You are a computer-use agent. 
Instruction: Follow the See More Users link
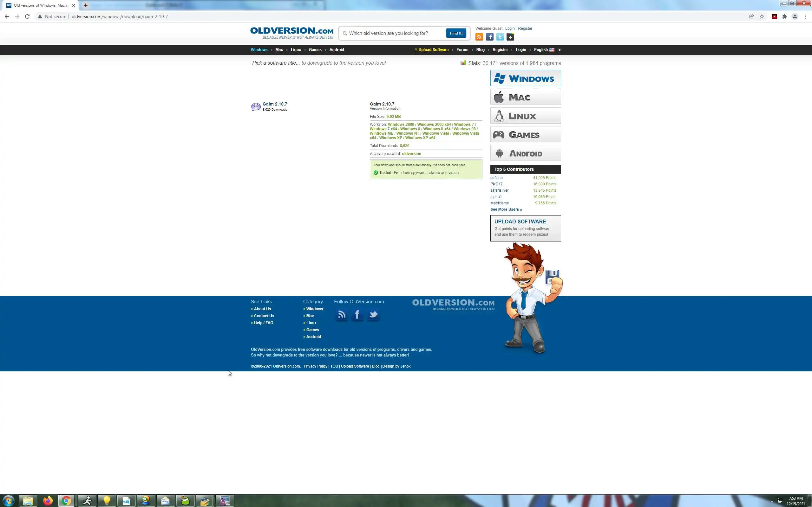point(506,209)
